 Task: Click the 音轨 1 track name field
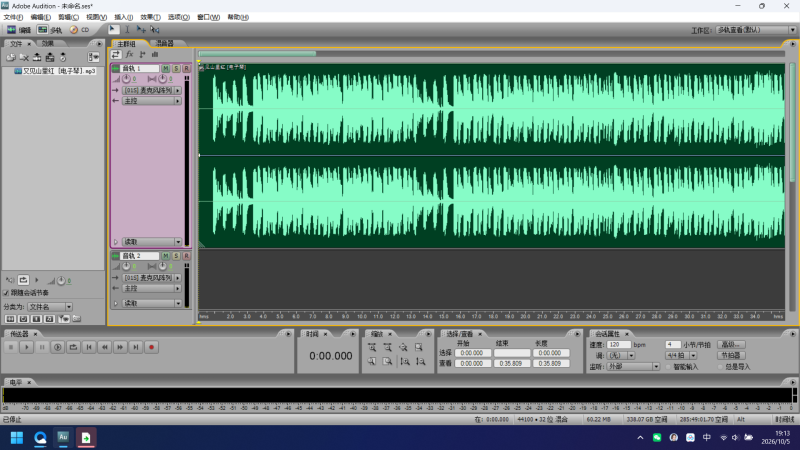coord(140,68)
